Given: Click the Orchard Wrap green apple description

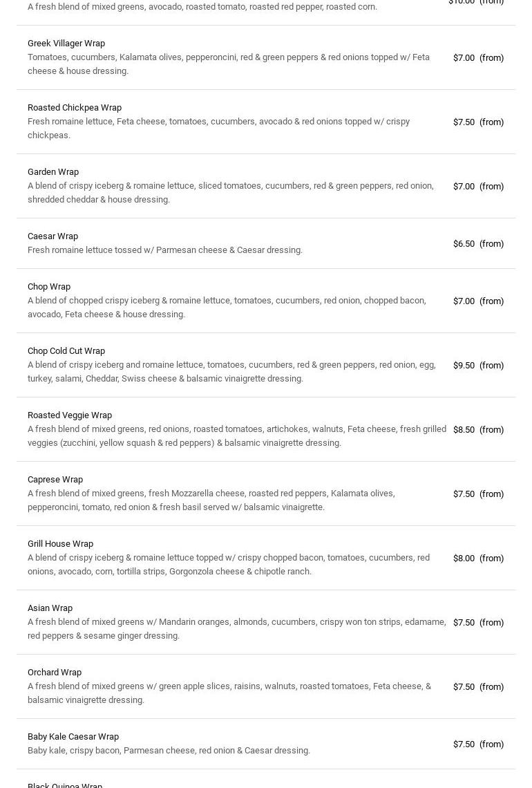Looking at the screenshot, I should point(229,693).
